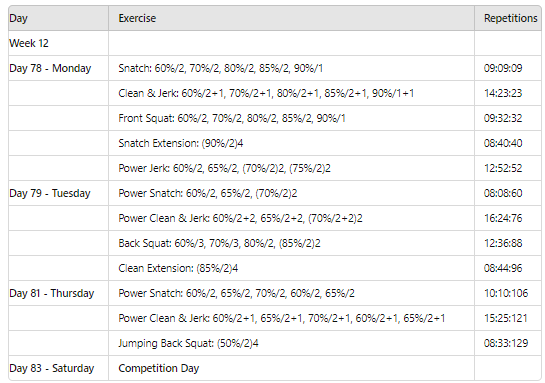The width and height of the screenshot is (545, 383).
Task: Click the Jumping Back Squat cell
Action: tap(291, 343)
